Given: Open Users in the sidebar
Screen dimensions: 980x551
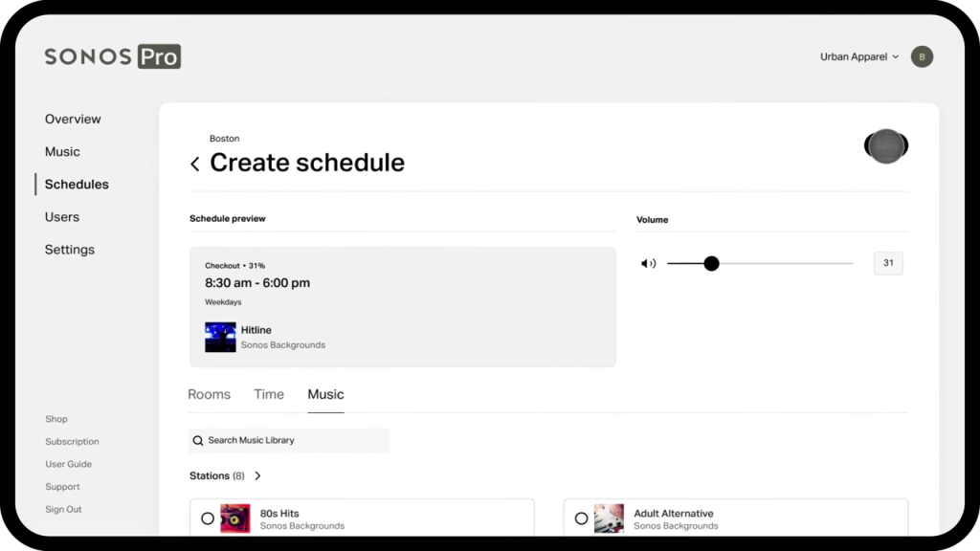Looking at the screenshot, I should click(62, 217).
